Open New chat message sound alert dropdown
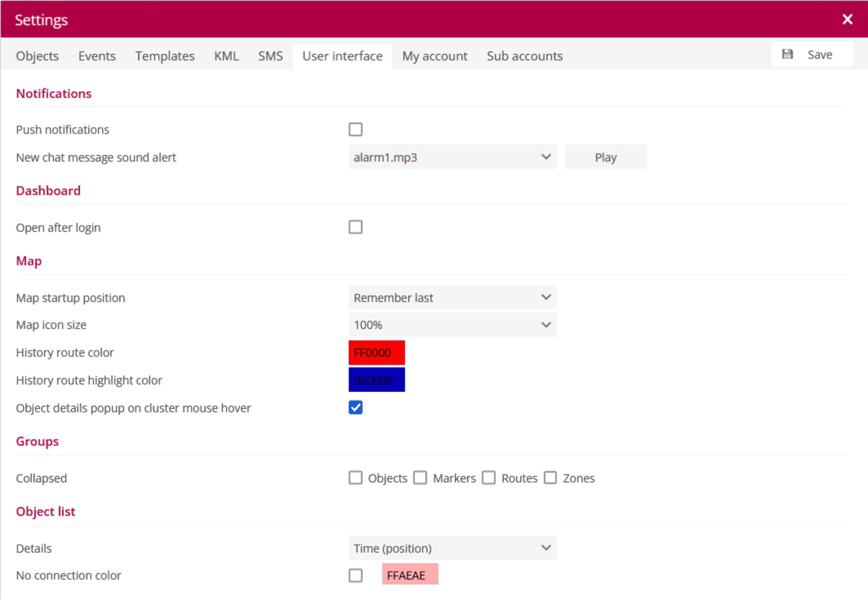This screenshot has height=600, width=868. (452, 157)
